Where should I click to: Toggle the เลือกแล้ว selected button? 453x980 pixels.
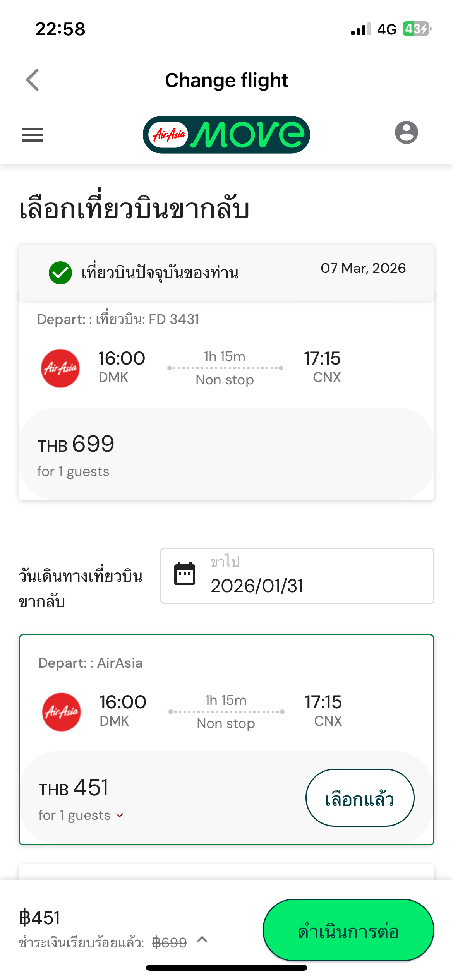point(360,798)
